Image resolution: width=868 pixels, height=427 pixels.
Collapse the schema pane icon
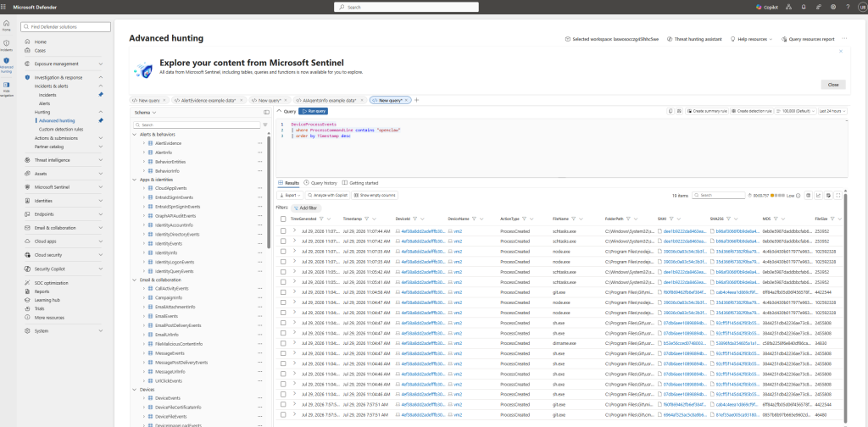[266, 113]
